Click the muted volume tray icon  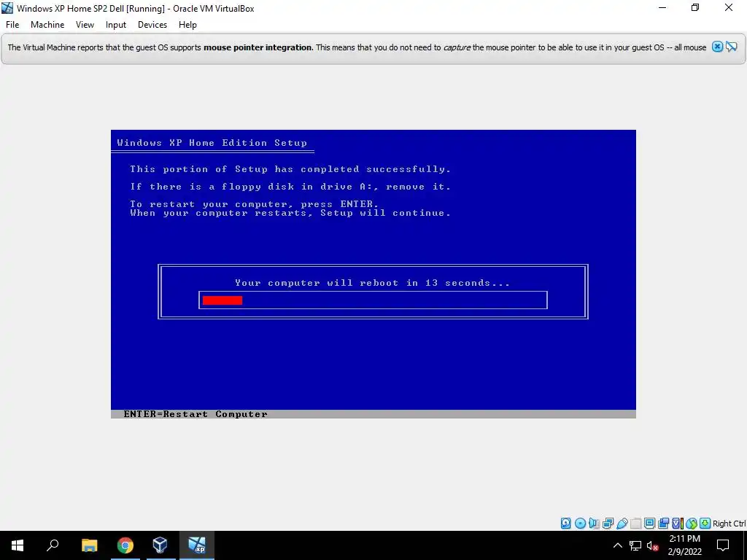[x=653, y=545]
